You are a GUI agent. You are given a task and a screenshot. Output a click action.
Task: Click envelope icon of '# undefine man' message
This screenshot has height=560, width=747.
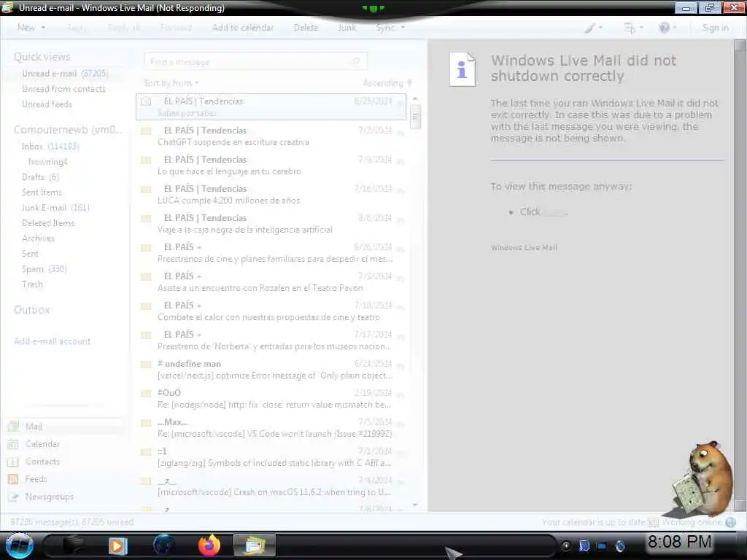(x=146, y=365)
